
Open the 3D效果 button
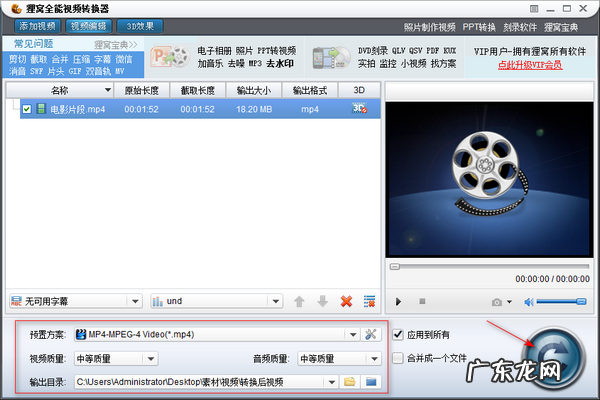(x=141, y=26)
